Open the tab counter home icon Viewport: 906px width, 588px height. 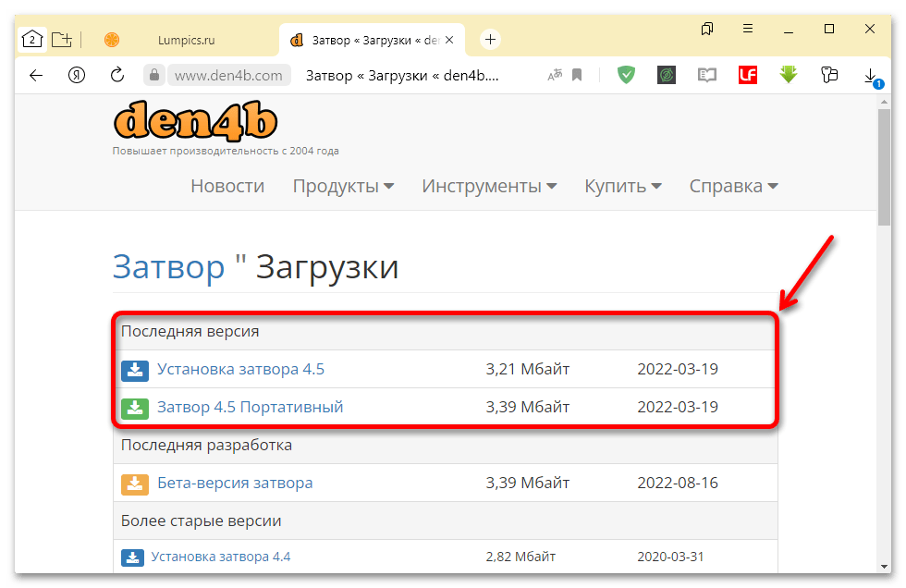tap(32, 39)
